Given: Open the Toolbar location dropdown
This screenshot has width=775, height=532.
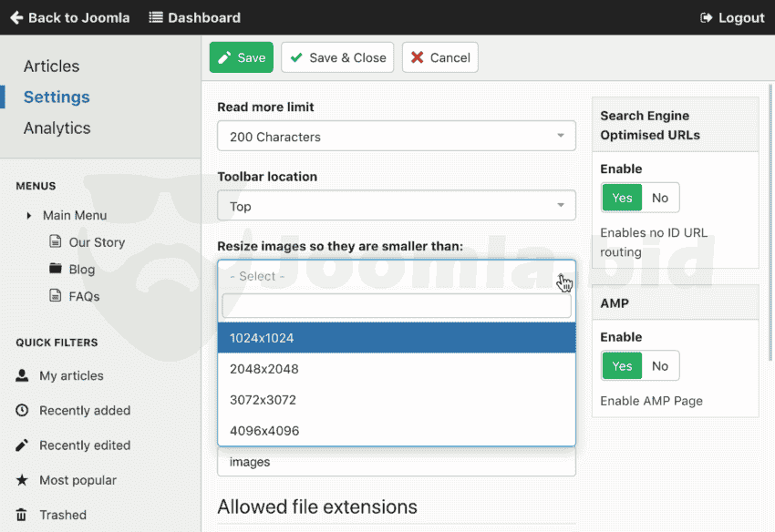Looking at the screenshot, I should 396,206.
